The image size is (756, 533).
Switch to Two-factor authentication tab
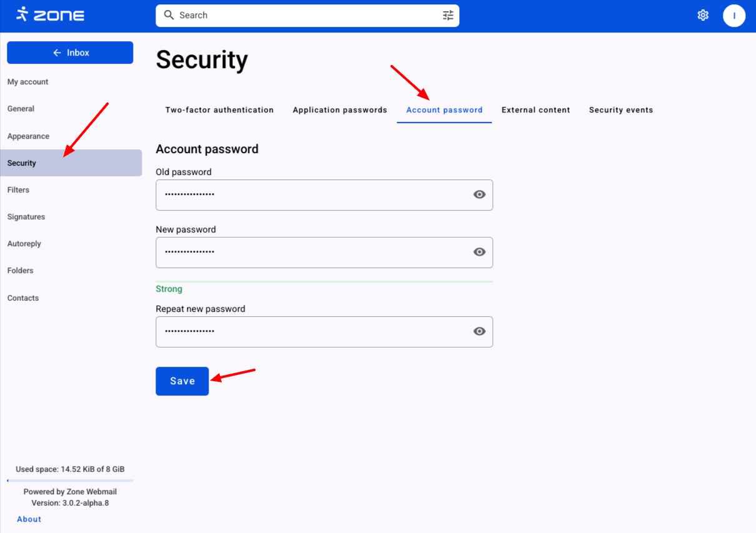pos(219,110)
